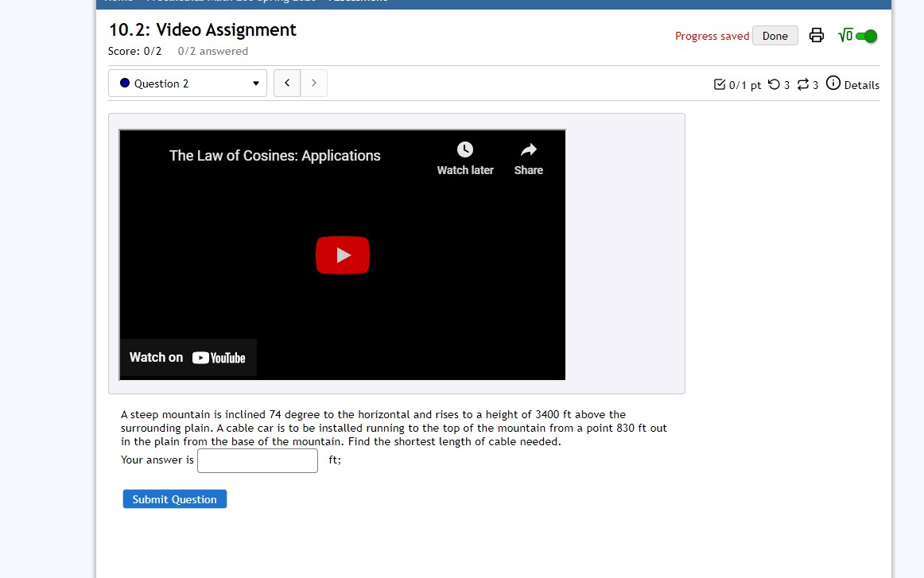Click the 0/1 pt score checkbox icon
Viewport: 924px width, 578px height.
[720, 84]
